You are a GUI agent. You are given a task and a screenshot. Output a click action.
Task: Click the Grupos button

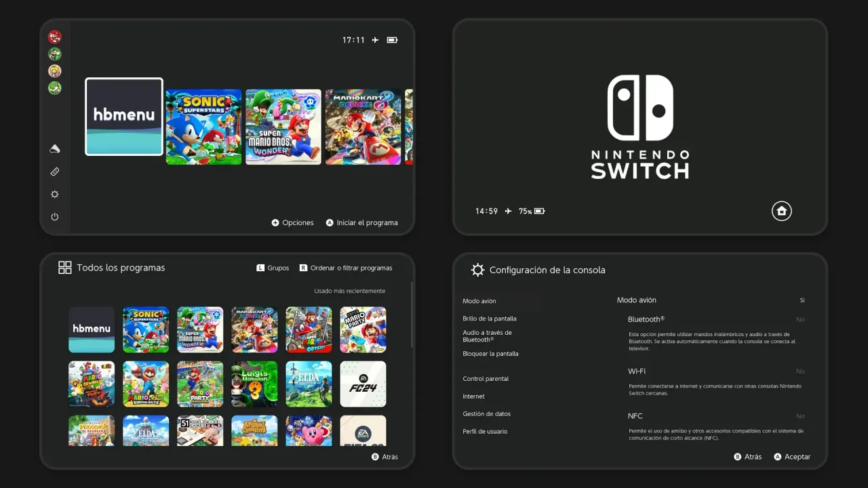pos(273,268)
